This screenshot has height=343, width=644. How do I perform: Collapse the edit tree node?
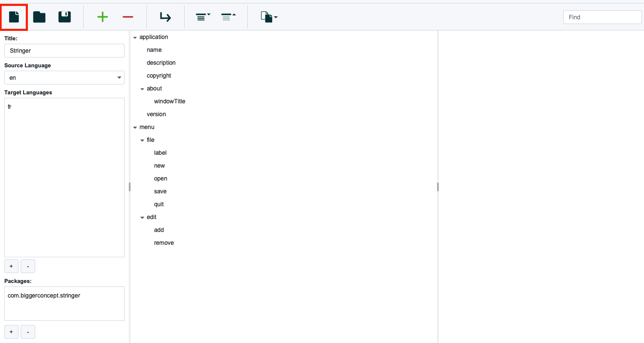pyautogui.click(x=142, y=217)
